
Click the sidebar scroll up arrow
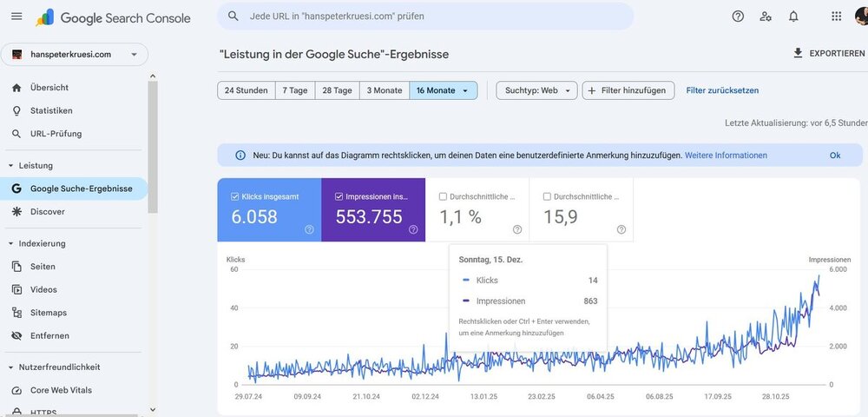click(153, 76)
